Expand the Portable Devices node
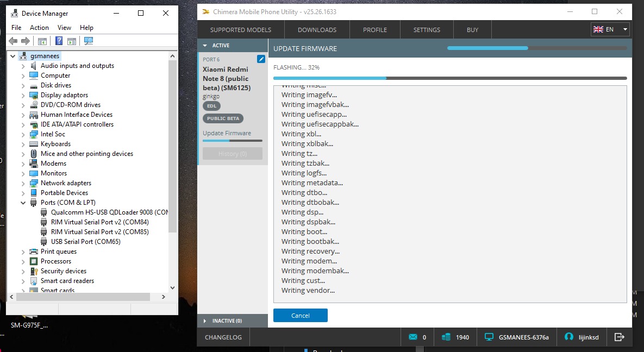This screenshot has height=352, width=644. [23, 193]
